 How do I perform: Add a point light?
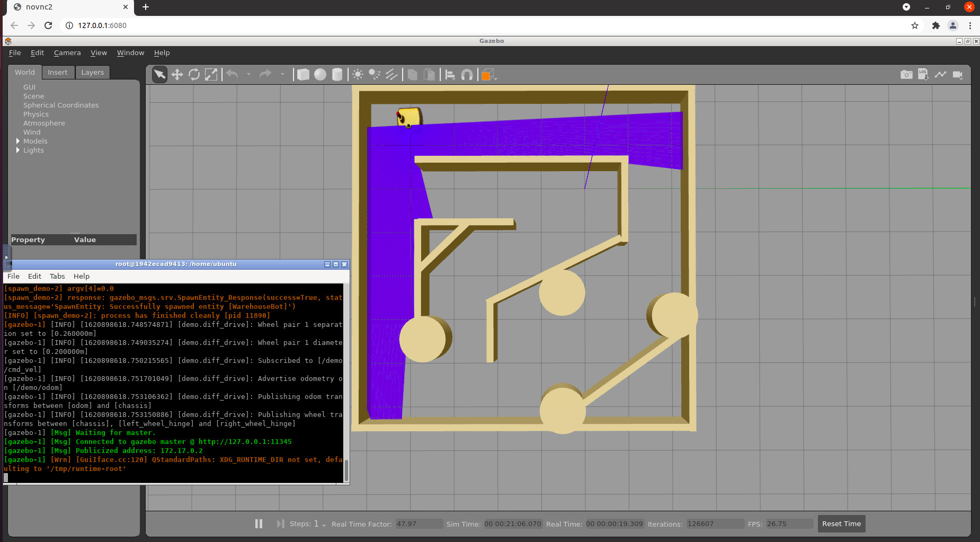tap(358, 75)
